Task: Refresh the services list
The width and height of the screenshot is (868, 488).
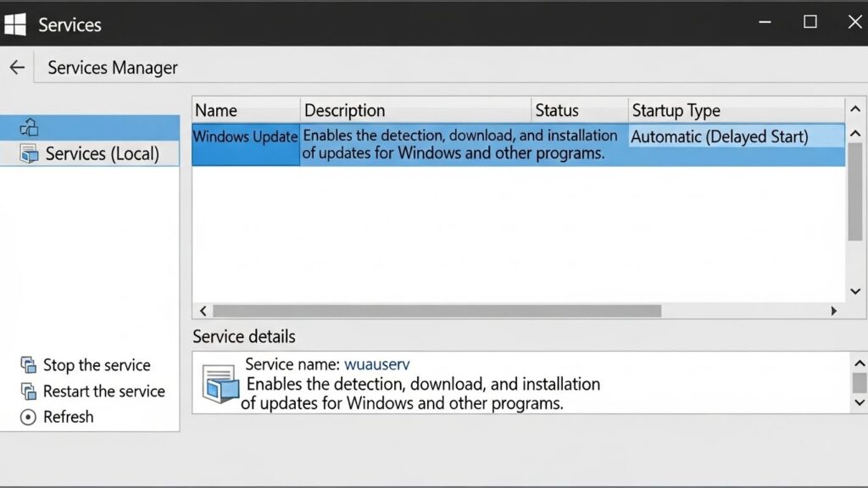Action: point(68,417)
